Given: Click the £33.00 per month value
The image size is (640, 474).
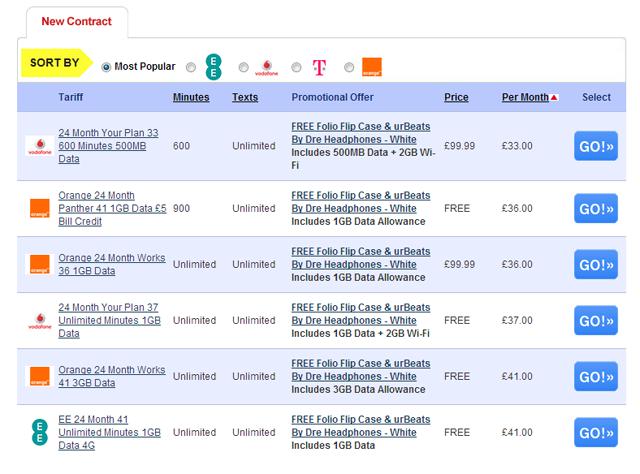Looking at the screenshot, I should coord(517,146).
